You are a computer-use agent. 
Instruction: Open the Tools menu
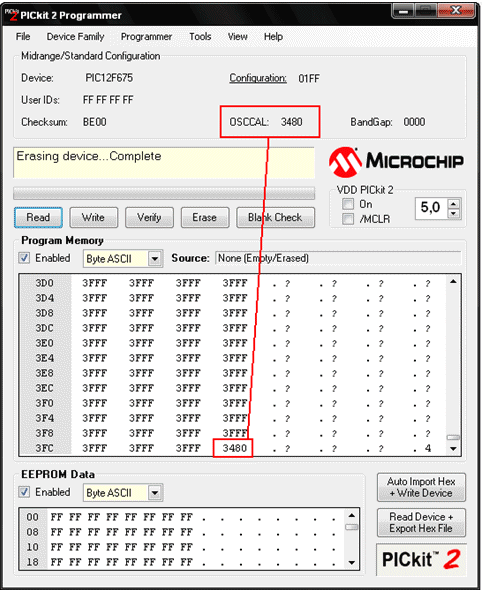click(200, 36)
